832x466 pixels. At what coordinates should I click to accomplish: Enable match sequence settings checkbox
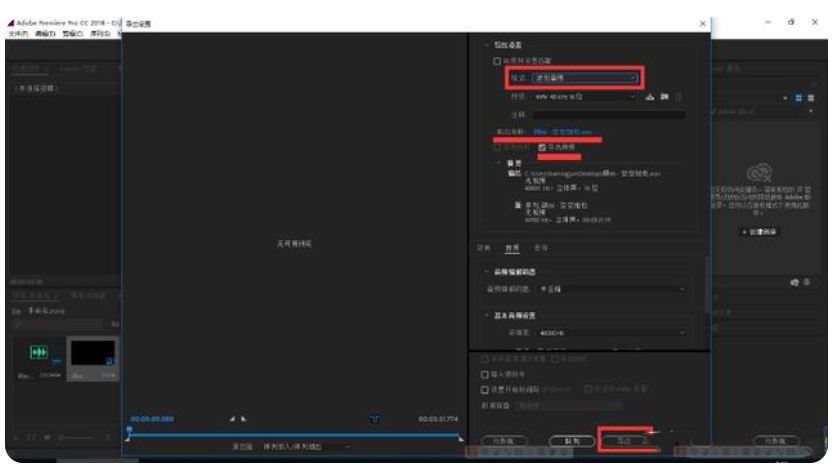pyautogui.click(x=497, y=60)
